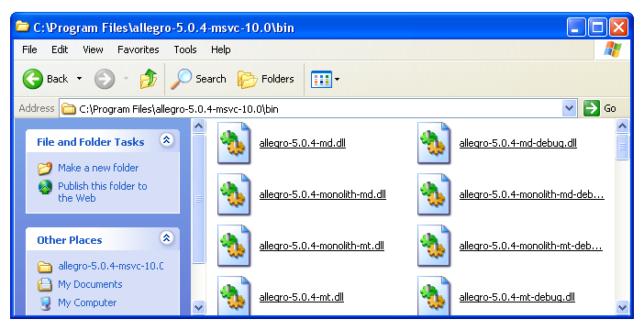This screenshot has height=330, width=644.
Task: Select the allegro-5.0.4-md.dll file icon
Action: point(234,143)
